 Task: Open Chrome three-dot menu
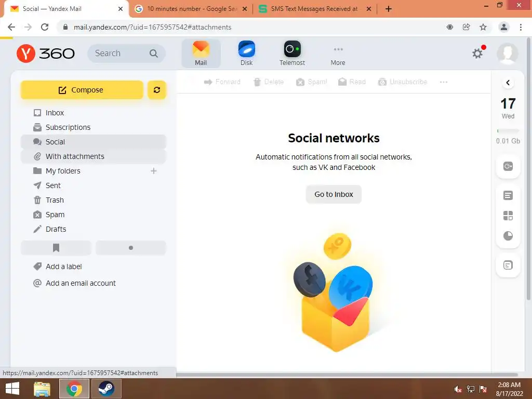point(521,27)
